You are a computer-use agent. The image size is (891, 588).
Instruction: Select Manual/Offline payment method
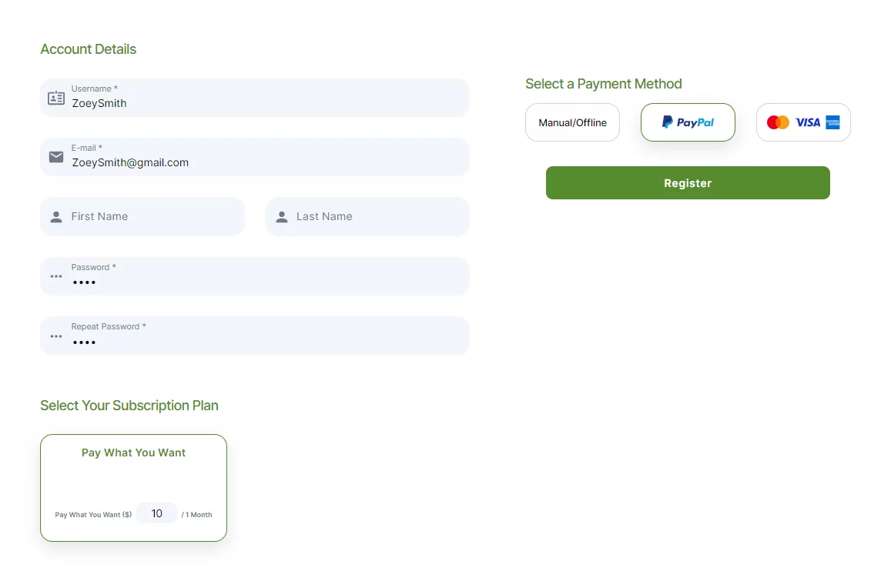(x=572, y=122)
